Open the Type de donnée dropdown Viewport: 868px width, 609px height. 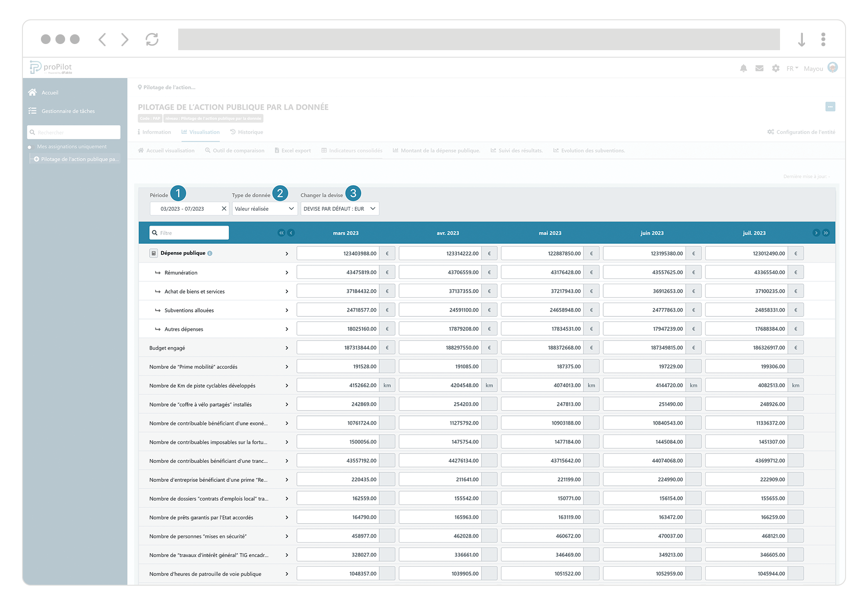(264, 209)
